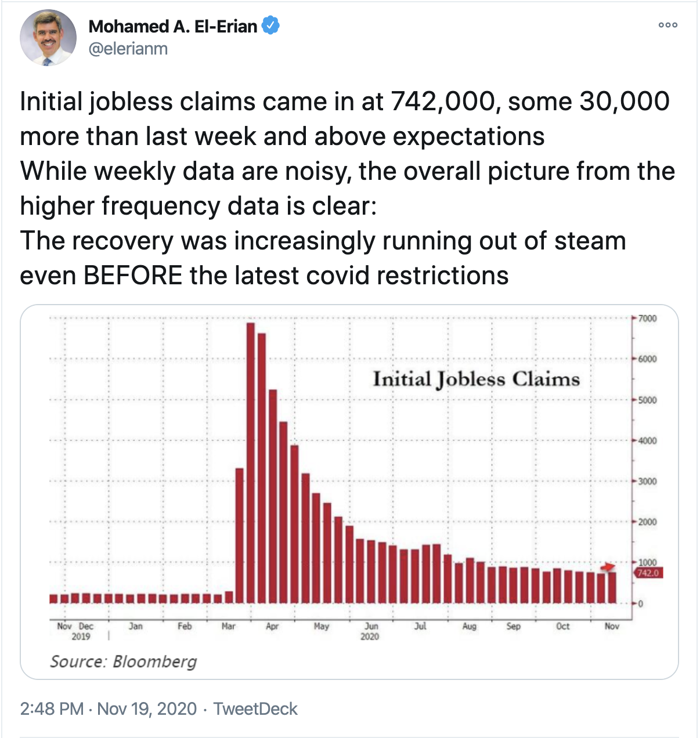Open the tweet's three-dot more options menu

[x=668, y=25]
